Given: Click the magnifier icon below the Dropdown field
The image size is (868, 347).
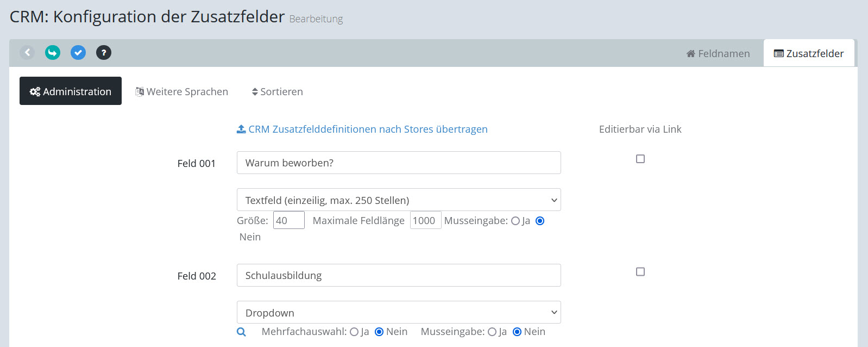Looking at the screenshot, I should pyautogui.click(x=242, y=332).
